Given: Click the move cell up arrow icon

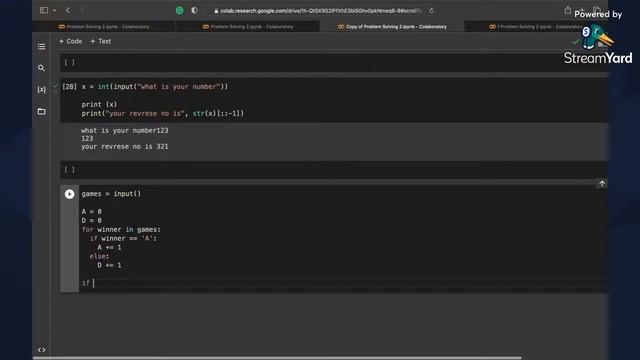Looking at the screenshot, I should [602, 184].
